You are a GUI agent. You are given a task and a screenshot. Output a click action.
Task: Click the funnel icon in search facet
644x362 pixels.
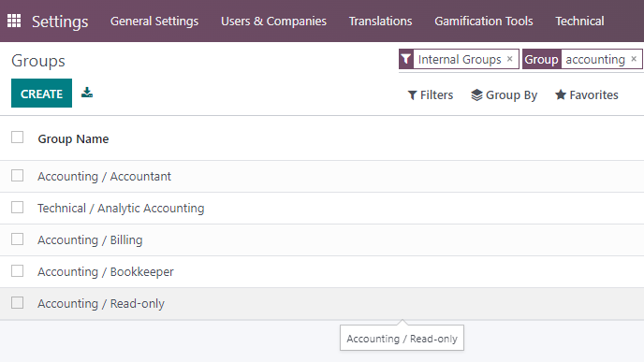click(x=406, y=59)
